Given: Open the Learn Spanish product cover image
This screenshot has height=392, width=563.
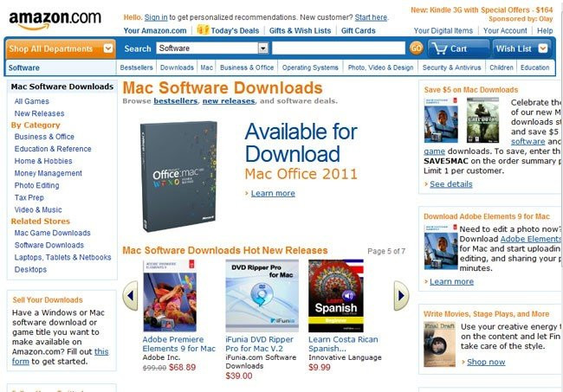Looking at the screenshot, I should 336,296.
